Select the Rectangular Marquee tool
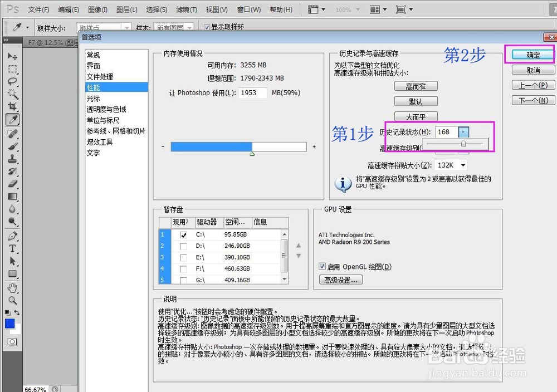The image size is (557, 392). [x=12, y=69]
